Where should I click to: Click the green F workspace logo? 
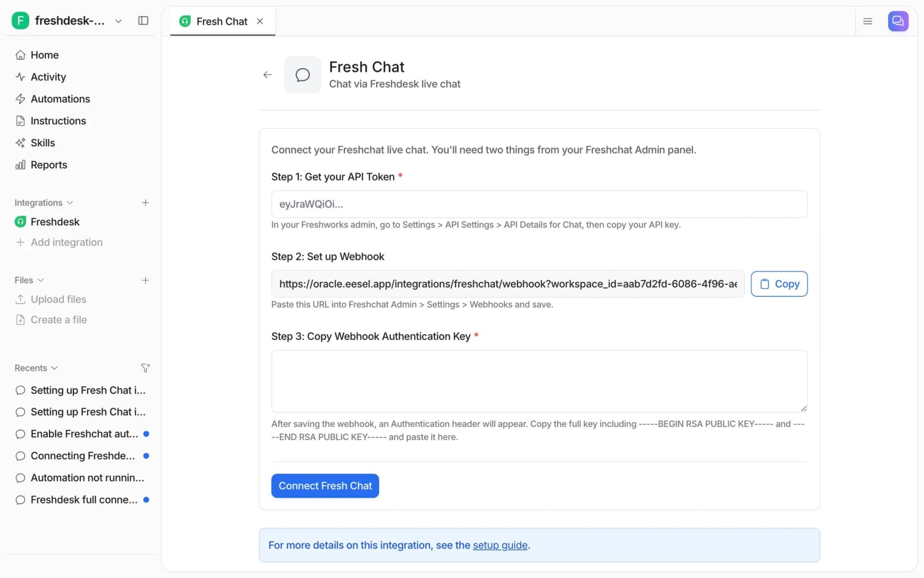20,20
